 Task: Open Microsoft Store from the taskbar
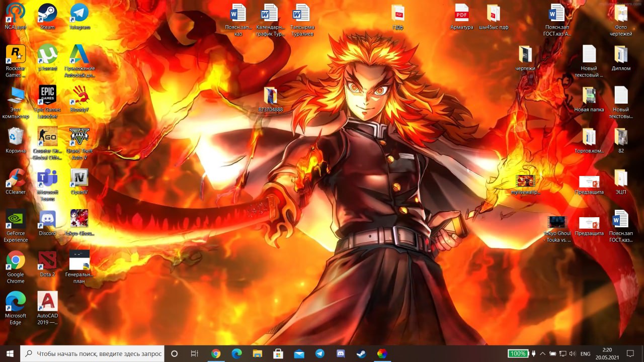click(278, 353)
